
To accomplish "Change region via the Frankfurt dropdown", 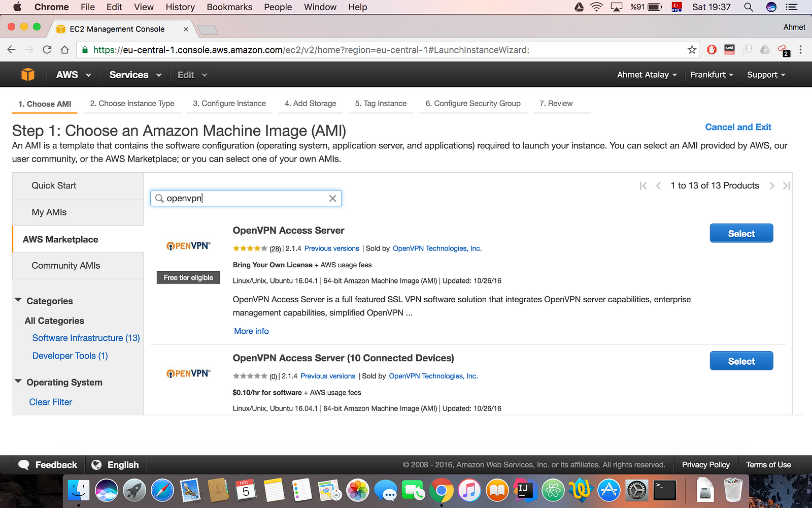I will coord(712,75).
